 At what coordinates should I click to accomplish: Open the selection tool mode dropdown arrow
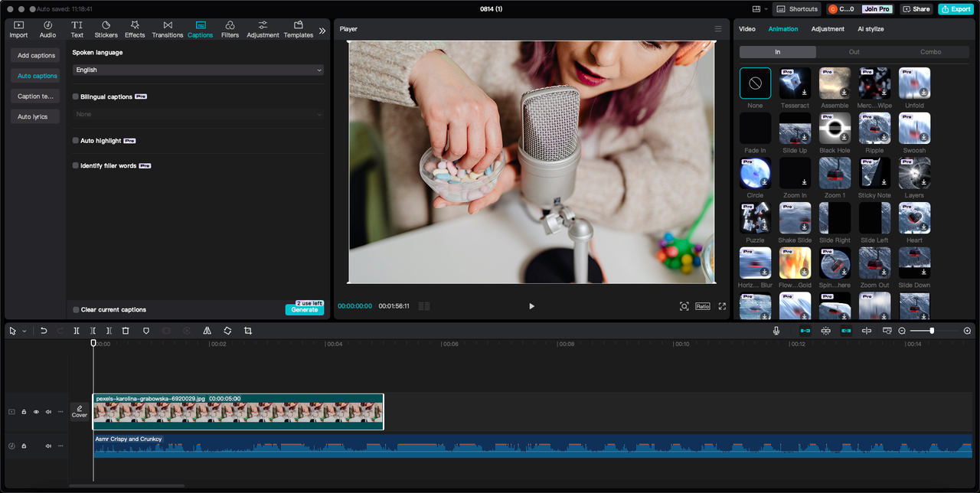pyautogui.click(x=24, y=331)
